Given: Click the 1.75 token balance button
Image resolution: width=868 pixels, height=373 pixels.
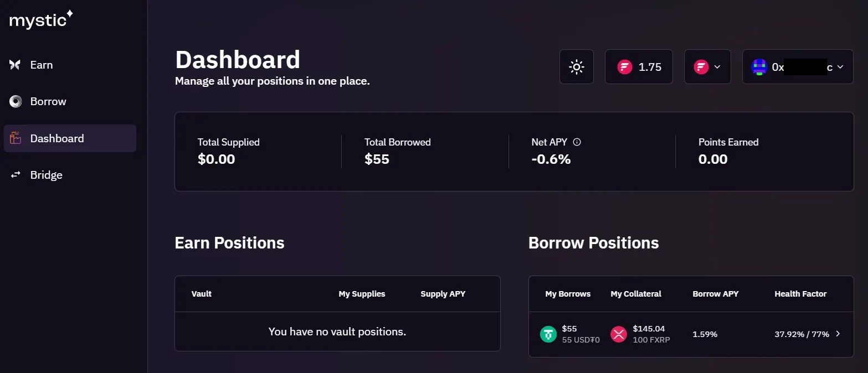Looking at the screenshot, I should click(x=639, y=67).
